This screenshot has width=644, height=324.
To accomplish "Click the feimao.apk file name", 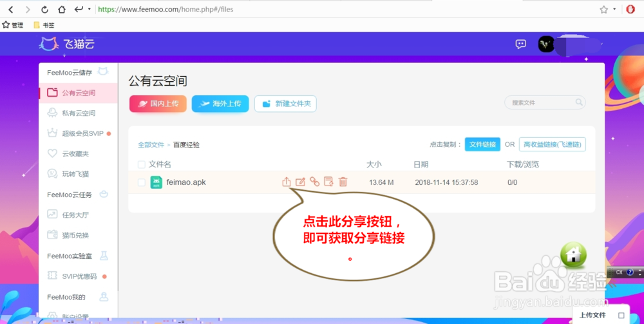I will coord(186,182).
